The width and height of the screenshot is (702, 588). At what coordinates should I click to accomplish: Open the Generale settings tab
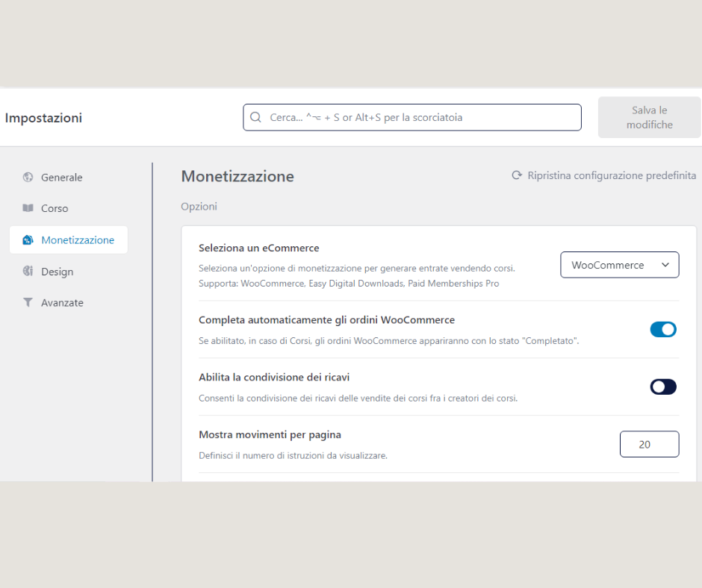point(61,178)
